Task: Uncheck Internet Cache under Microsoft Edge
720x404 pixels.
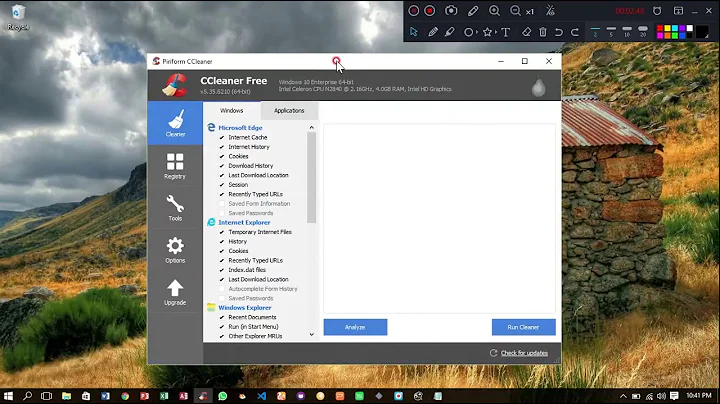Action: 222,137
